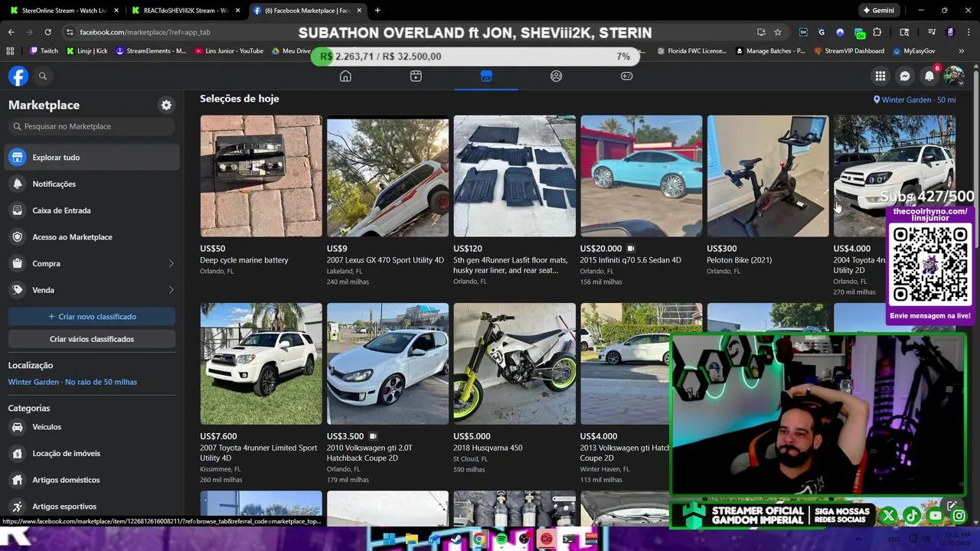
Task: Open Artigos esportivos category
Action: click(x=92, y=506)
